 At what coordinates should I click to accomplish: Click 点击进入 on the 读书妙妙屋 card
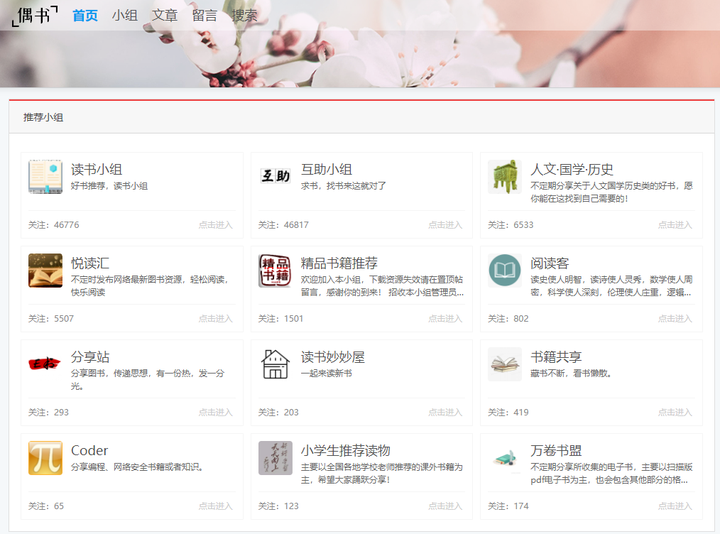pos(445,412)
